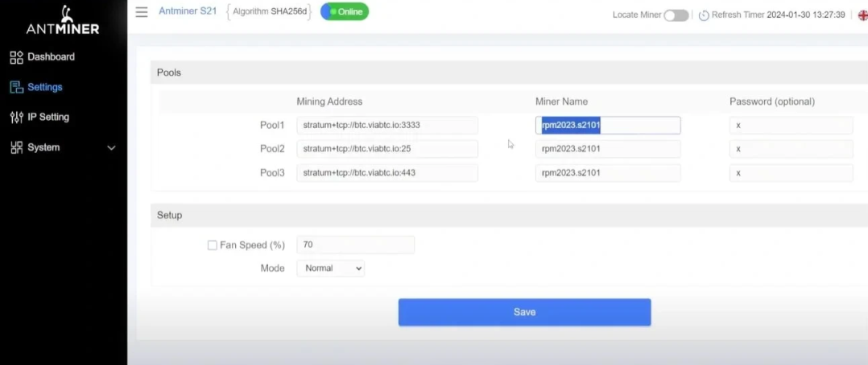
Task: Click the IP Setting sliders icon
Action: (x=16, y=118)
